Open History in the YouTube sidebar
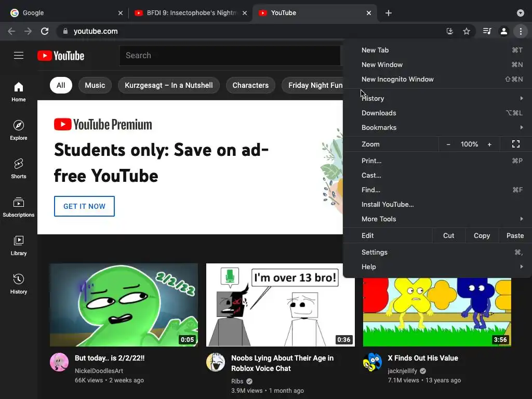Viewport: 532px width, 399px height. (x=19, y=284)
